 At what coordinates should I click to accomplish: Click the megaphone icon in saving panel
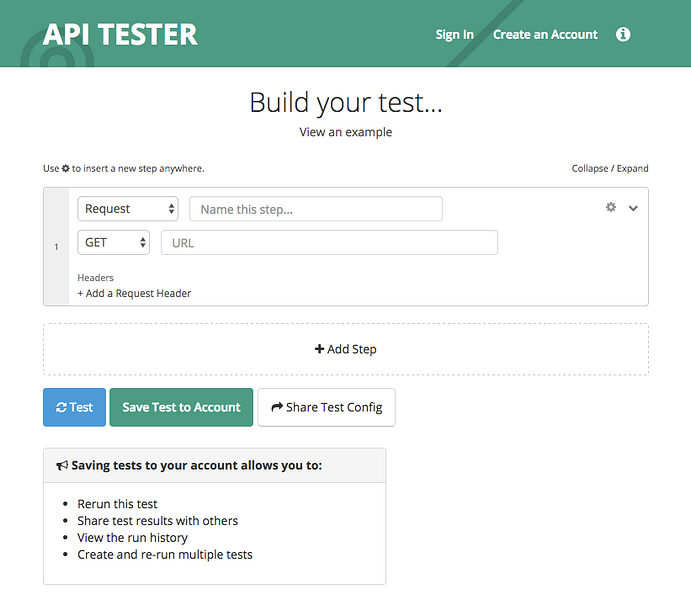click(x=62, y=465)
